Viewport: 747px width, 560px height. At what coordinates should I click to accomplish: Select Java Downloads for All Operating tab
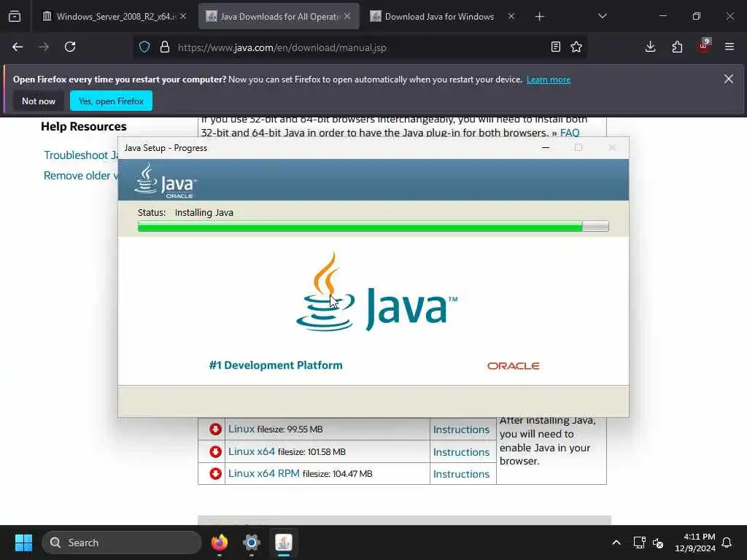point(279,16)
